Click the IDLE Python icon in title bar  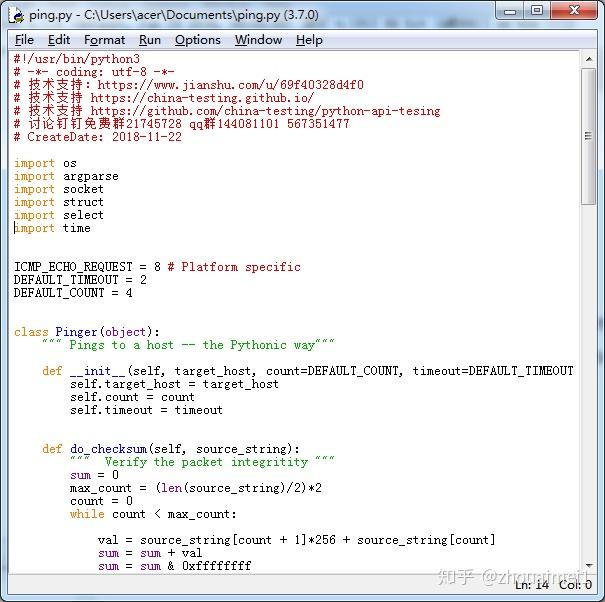16,14
